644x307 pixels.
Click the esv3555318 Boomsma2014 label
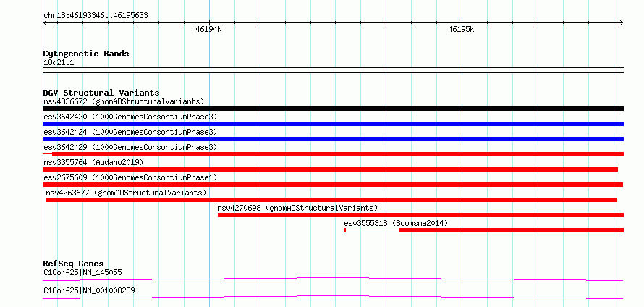(x=396, y=223)
